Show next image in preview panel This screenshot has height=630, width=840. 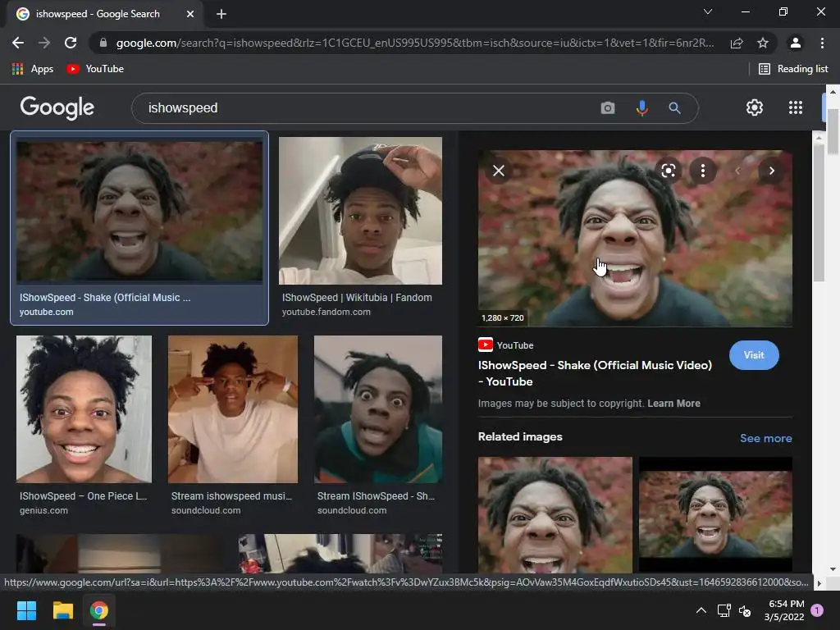(771, 171)
